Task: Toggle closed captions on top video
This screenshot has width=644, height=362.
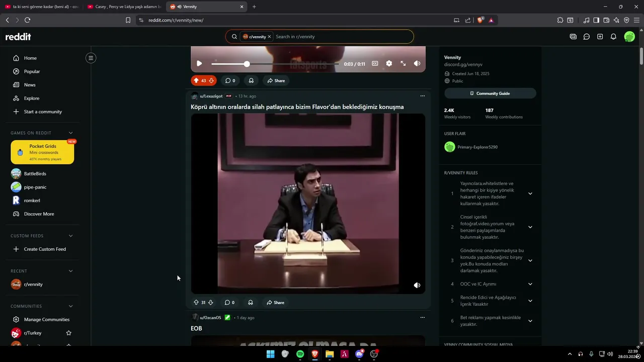Action: tap(375, 63)
